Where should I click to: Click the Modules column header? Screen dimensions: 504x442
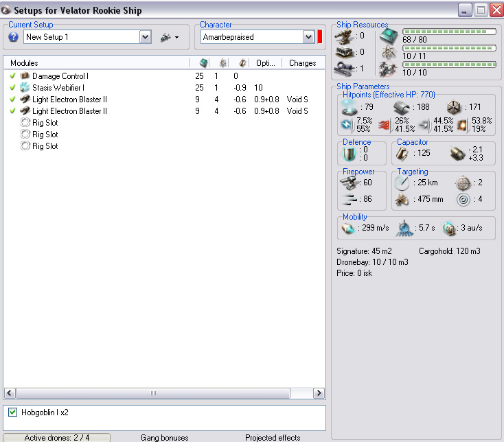[x=97, y=63]
